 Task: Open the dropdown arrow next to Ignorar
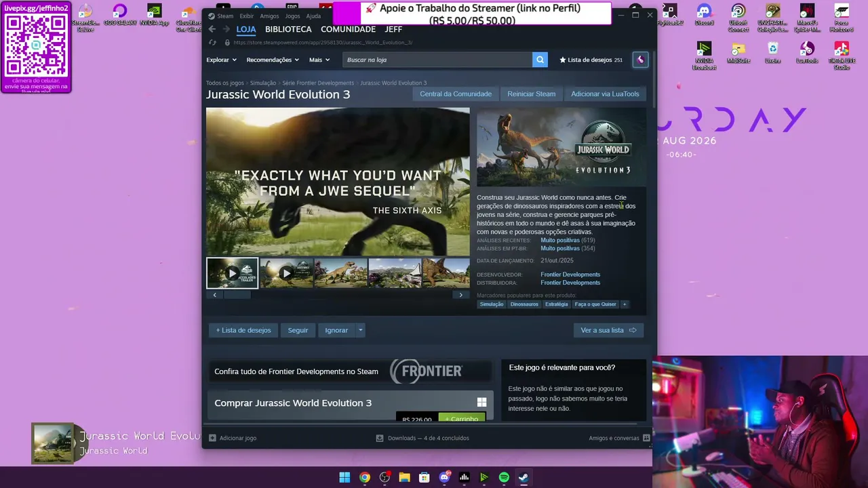click(361, 330)
